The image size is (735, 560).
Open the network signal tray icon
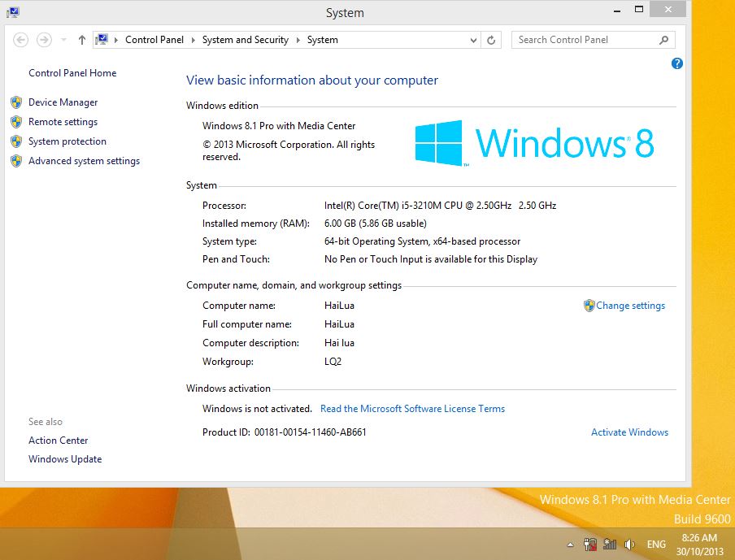coord(610,544)
